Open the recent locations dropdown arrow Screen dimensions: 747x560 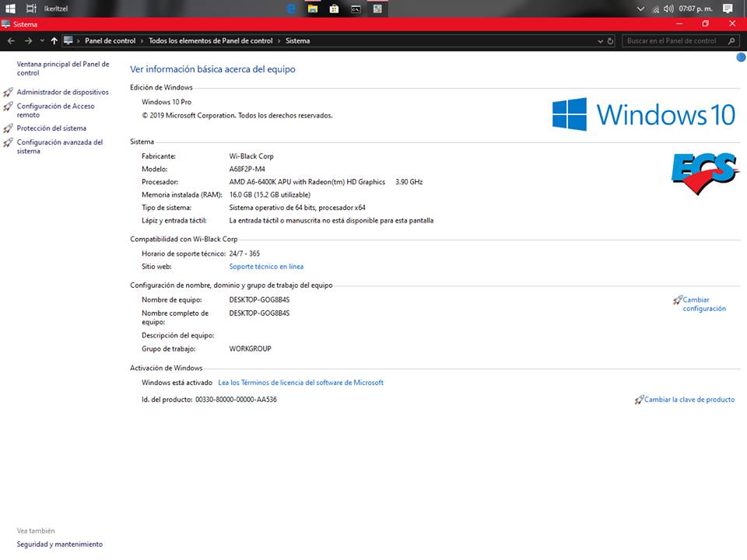coord(42,41)
